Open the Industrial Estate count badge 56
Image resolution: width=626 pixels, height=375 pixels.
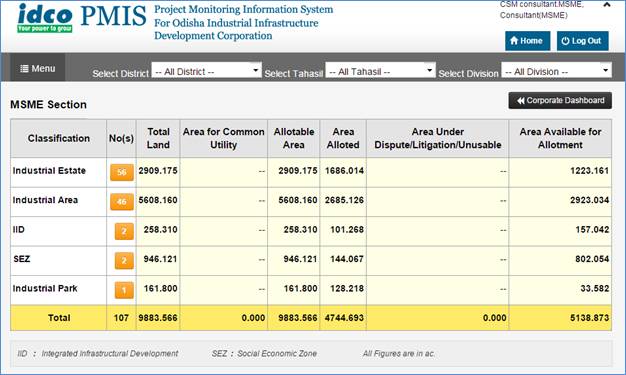[122, 172]
